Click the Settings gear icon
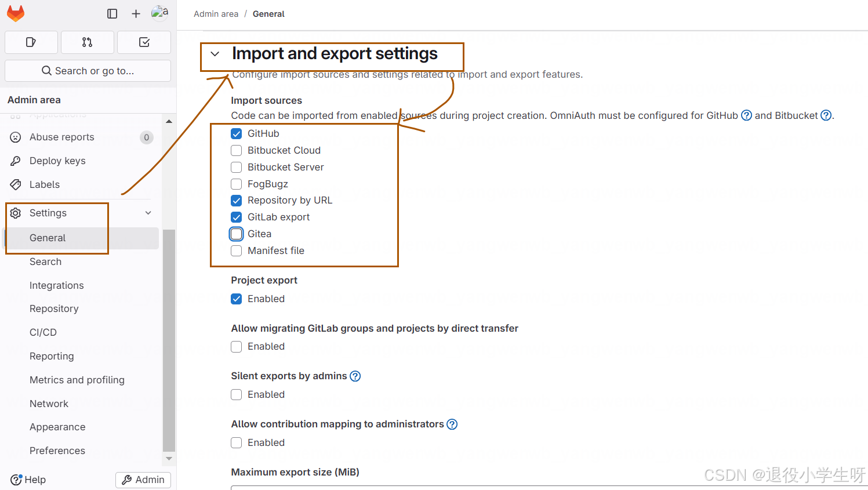868x490 pixels. tap(16, 213)
